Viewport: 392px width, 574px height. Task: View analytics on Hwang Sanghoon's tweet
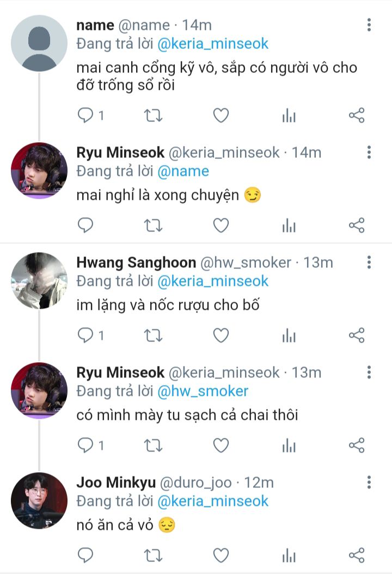pyautogui.click(x=289, y=335)
